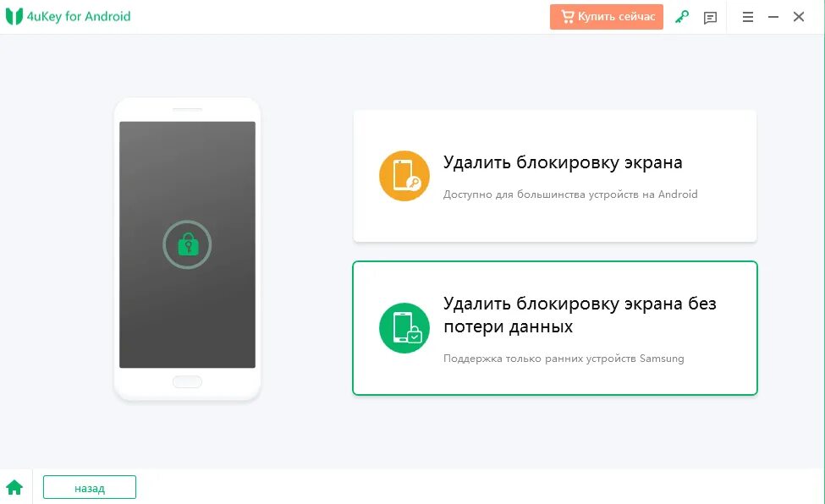
Task: Click the text Поддержка только ранних устройств Samsung
Action: pyautogui.click(x=564, y=359)
